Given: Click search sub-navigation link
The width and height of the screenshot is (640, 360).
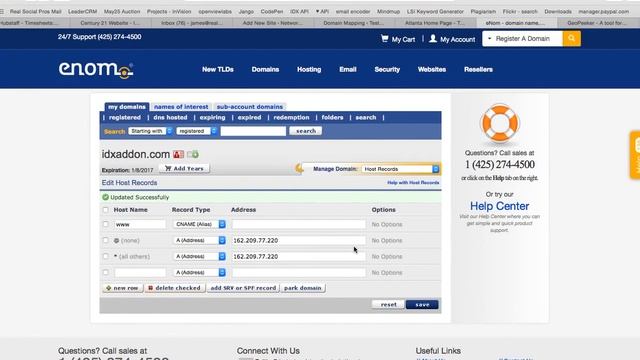Looking at the screenshot, I should [x=366, y=118].
